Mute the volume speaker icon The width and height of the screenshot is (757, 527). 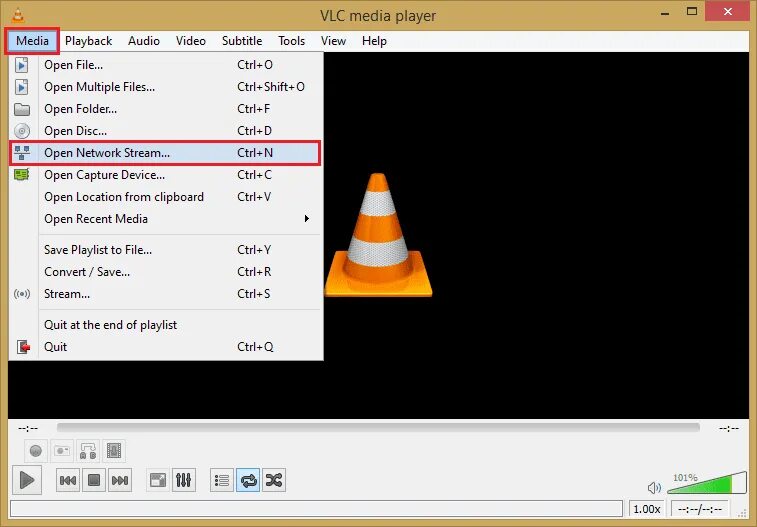click(654, 488)
